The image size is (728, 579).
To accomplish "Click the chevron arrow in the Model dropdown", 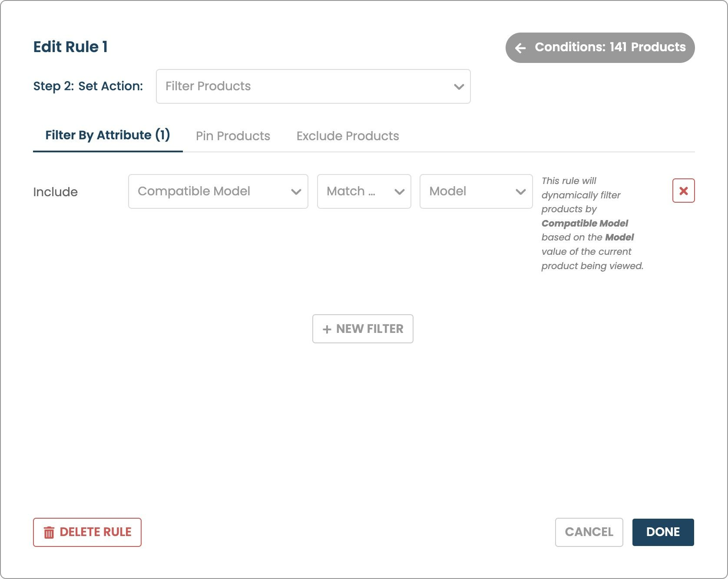I will coord(520,192).
